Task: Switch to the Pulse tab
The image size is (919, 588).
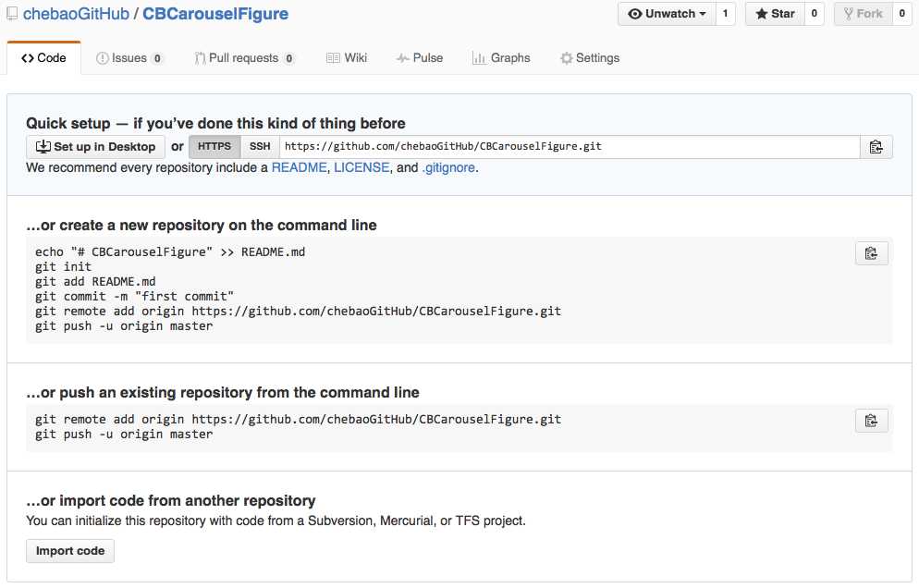Action: (420, 58)
